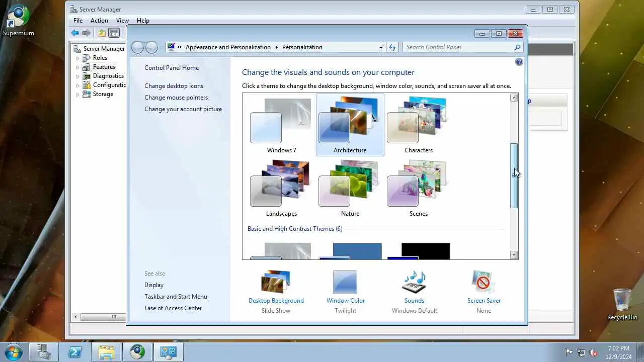Image resolution: width=644 pixels, height=362 pixels.
Task: Refresh the Control Panel address bar
Action: 392,47
